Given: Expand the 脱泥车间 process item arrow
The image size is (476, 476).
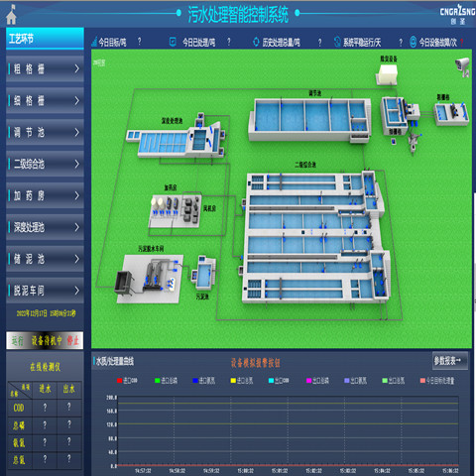Looking at the screenshot, I should 77,291.
